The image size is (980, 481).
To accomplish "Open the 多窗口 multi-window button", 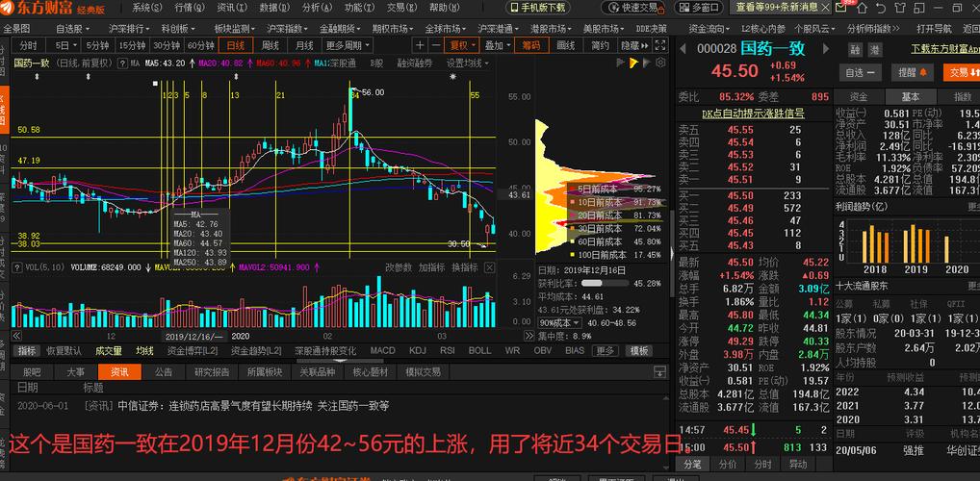I will click(699, 8).
